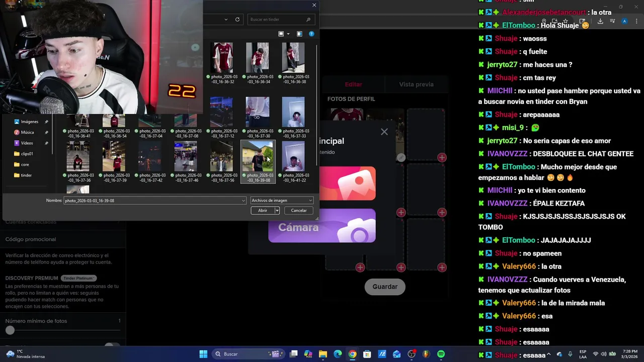The image size is (644, 362).
Task: Open Google Chrome from the taskbar
Action: 352,354
